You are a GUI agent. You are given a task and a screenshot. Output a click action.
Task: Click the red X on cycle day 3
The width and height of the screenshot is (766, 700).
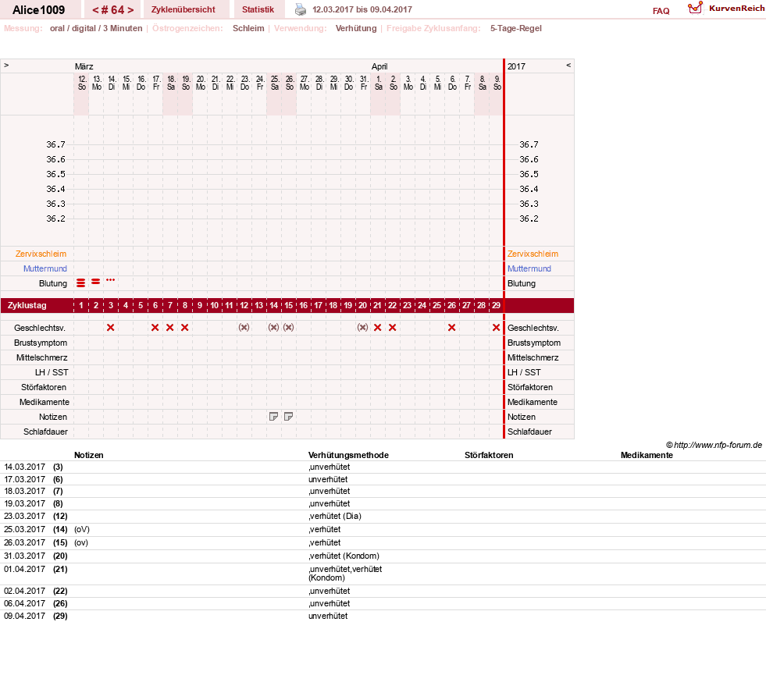click(x=110, y=328)
